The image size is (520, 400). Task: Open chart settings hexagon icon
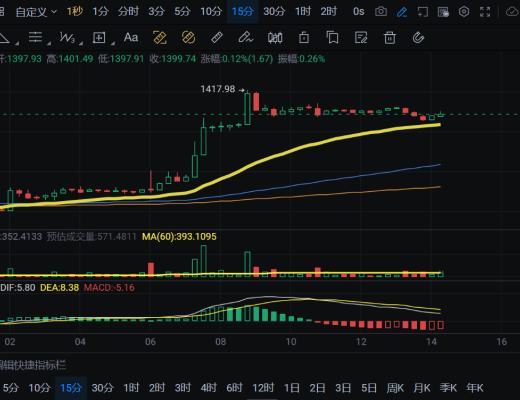tap(464, 12)
